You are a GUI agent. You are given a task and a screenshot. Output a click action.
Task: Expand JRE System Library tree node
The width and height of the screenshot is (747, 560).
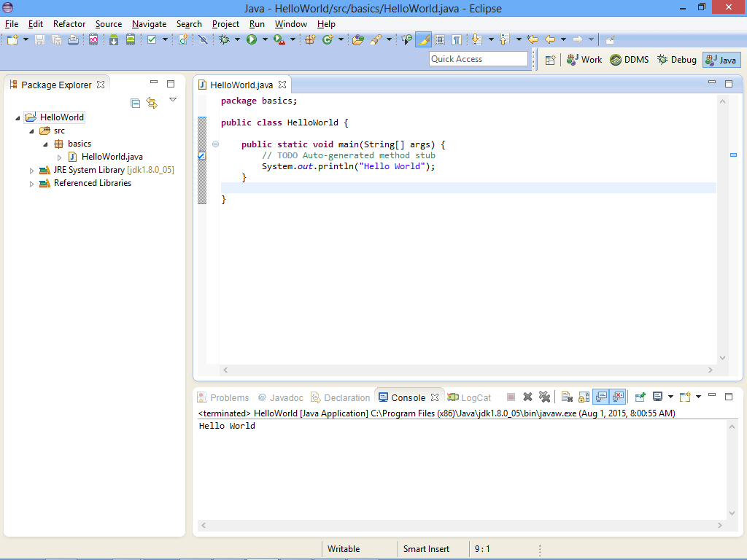(31, 171)
